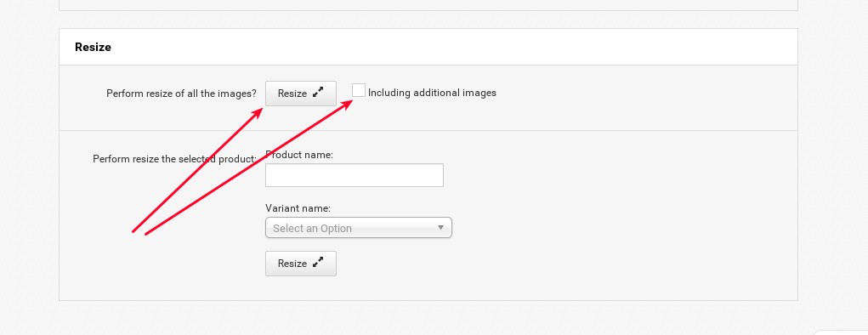Click Resize button below Variant name
The image size is (868, 335).
pyautogui.click(x=301, y=264)
